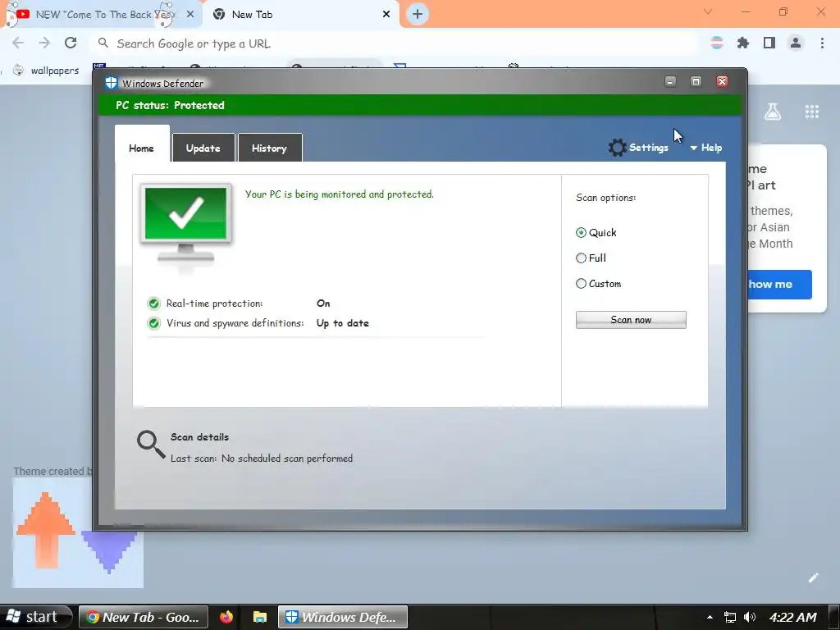Viewport: 840px width, 630px height.
Task: Maximize the Windows Defender window
Action: point(696,81)
